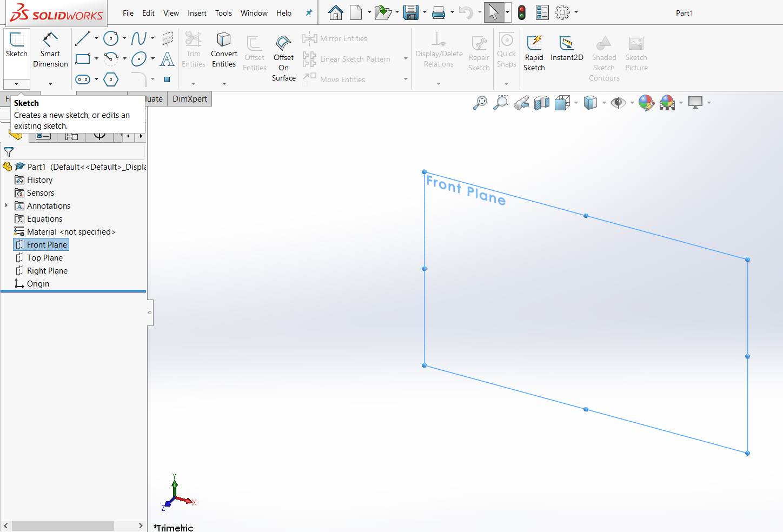
Task: Toggle the Section View icon
Action: tap(542, 102)
